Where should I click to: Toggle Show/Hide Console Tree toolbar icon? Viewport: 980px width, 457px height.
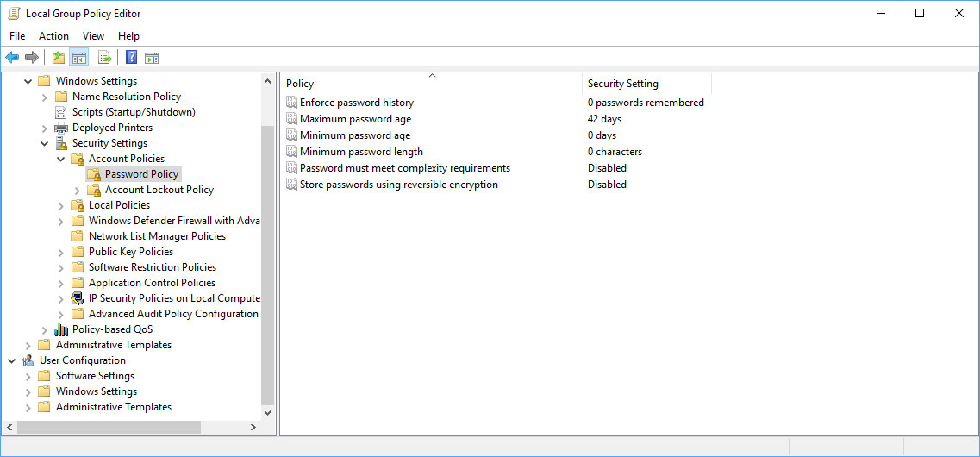78,58
